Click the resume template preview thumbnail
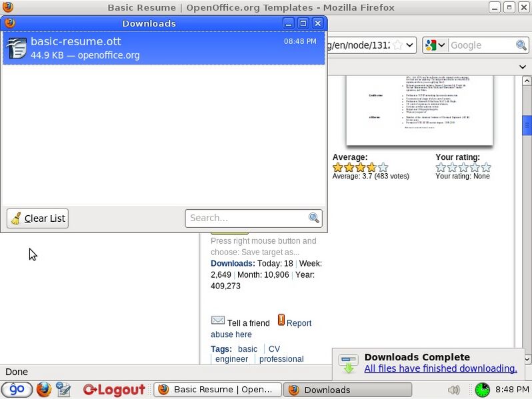The width and height of the screenshot is (532, 399). [419, 111]
